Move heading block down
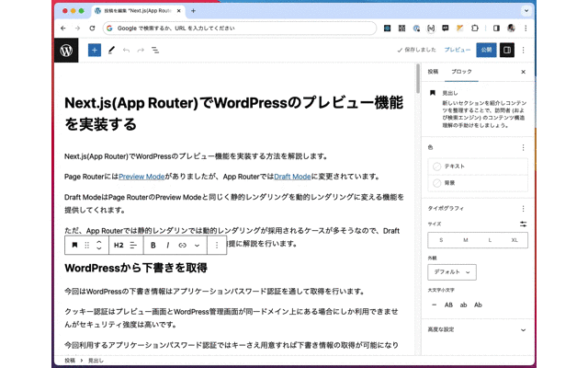 [99, 248]
